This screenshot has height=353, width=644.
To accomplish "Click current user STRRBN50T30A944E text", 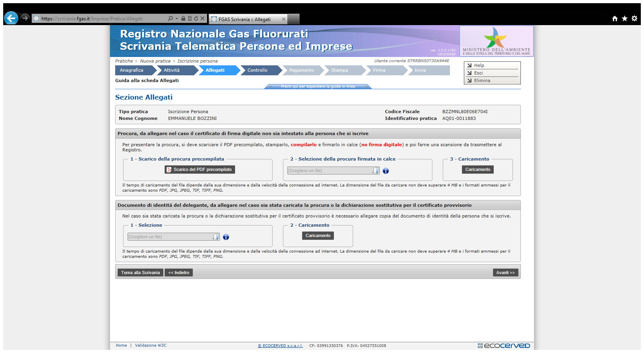I will tap(428, 61).
